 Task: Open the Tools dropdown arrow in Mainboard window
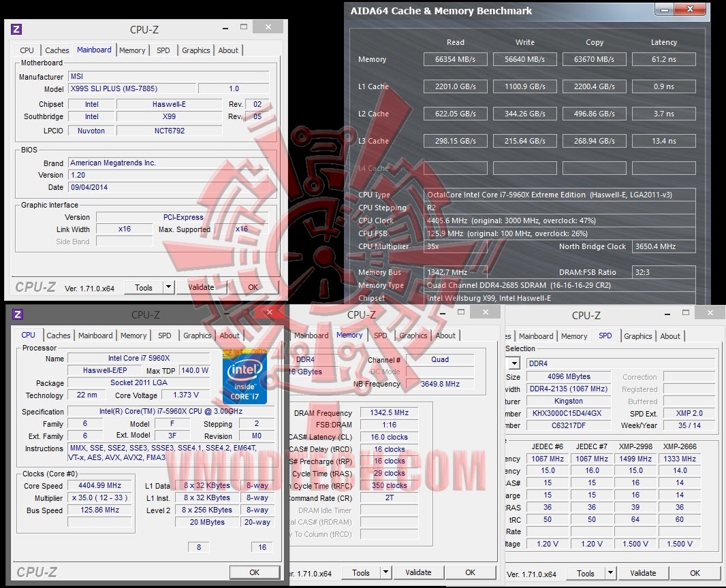pyautogui.click(x=168, y=287)
